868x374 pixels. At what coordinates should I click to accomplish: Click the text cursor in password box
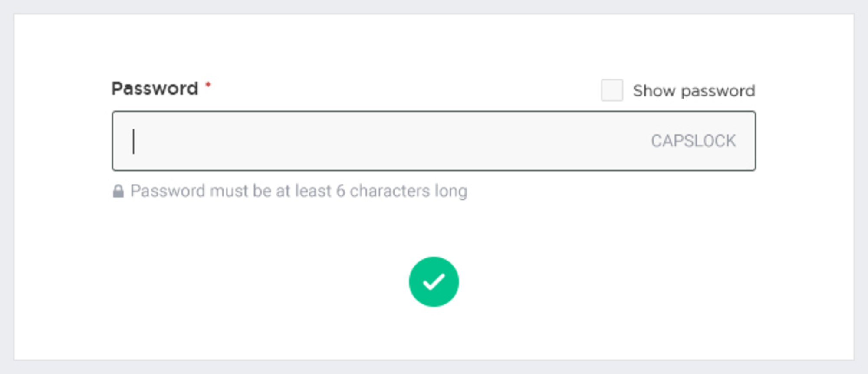[133, 141]
